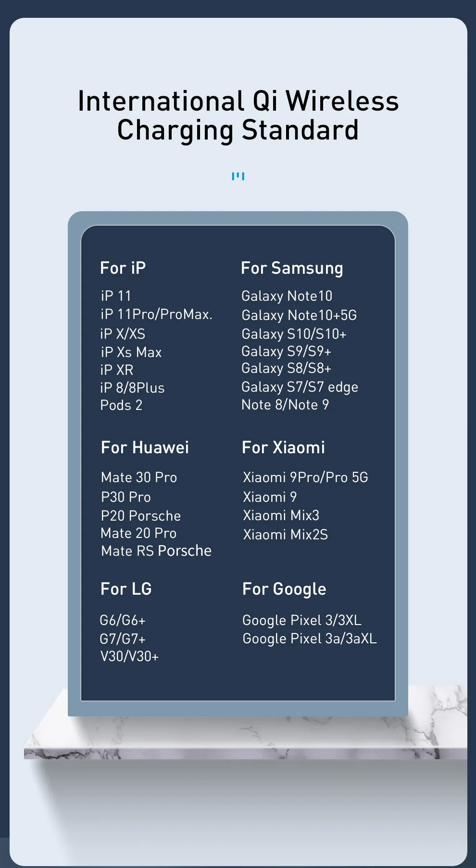Select Mate RS Porsche line
The height and width of the screenshot is (868, 476).
click(156, 551)
